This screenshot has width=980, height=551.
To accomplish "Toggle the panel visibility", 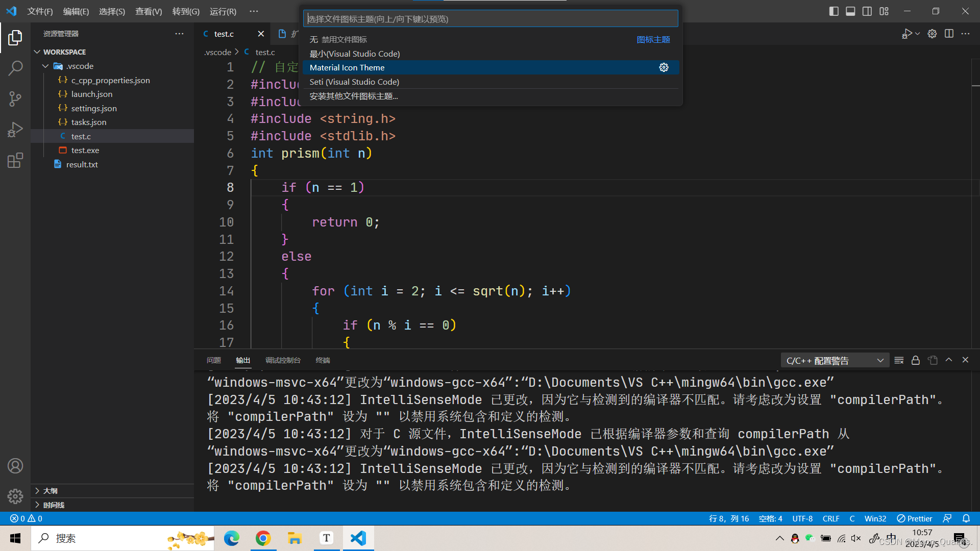I will 850,11.
